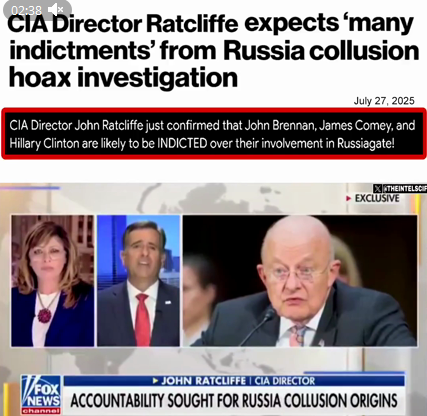
Task: Click the small arrow before JOHN RATCLIFFE
Action: [155, 381]
